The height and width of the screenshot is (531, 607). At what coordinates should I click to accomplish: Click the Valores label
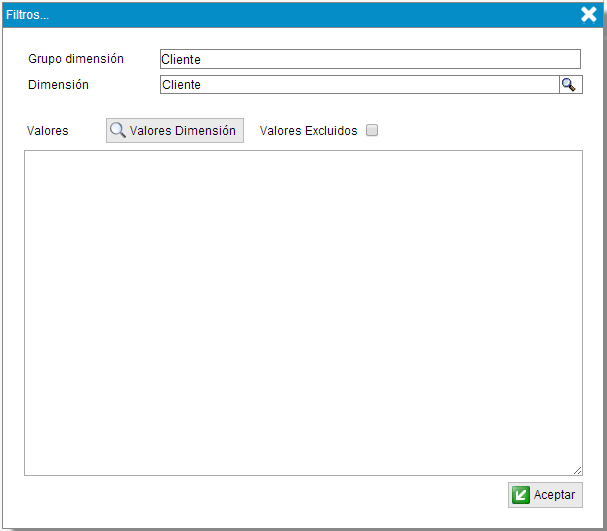48,131
